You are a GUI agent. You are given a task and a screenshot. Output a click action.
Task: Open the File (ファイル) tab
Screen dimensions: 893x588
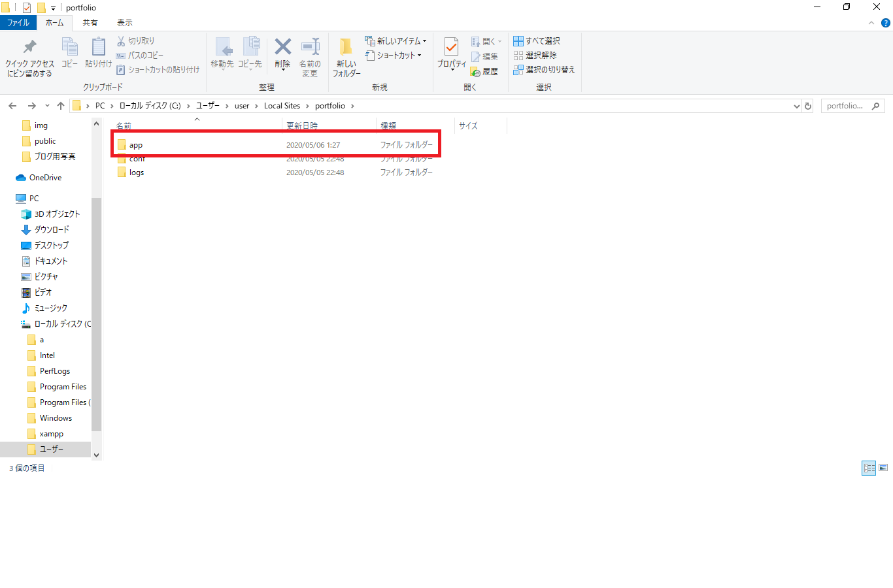click(x=18, y=23)
